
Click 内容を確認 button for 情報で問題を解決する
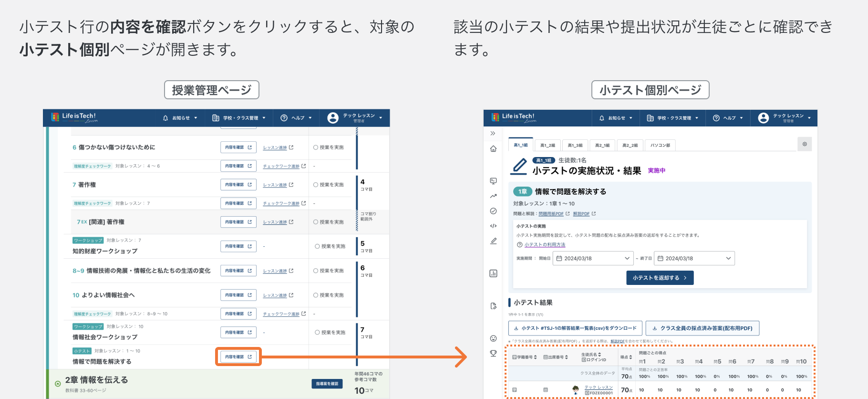coord(238,357)
